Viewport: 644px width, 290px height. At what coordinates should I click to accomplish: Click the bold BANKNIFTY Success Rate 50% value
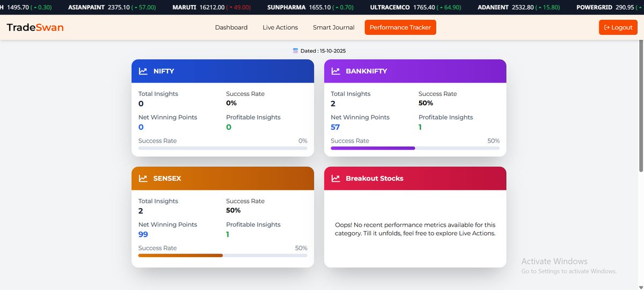[x=426, y=103]
